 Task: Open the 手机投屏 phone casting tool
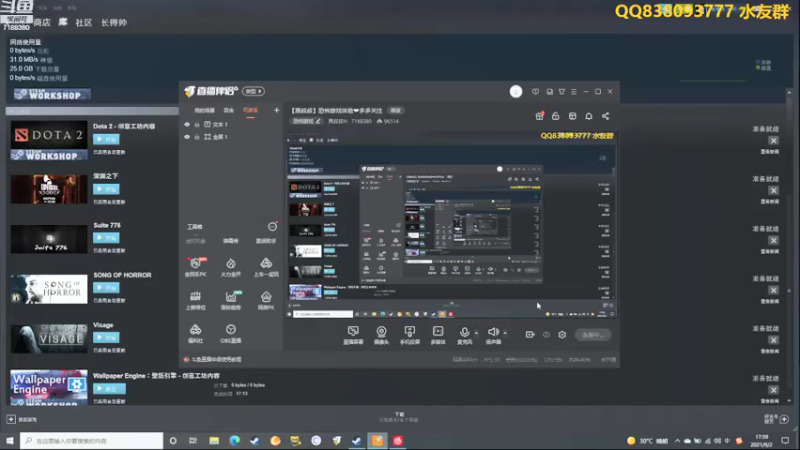click(x=410, y=335)
